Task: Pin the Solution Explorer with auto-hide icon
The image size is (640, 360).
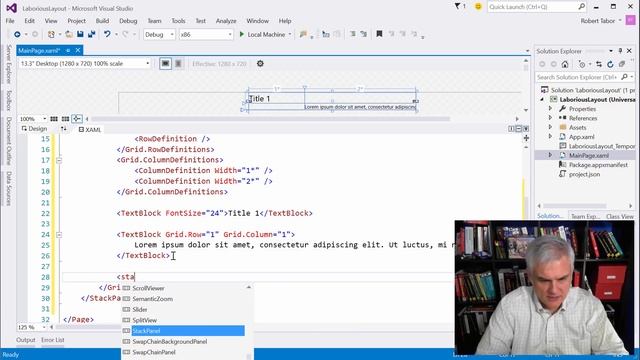Action: point(620,51)
